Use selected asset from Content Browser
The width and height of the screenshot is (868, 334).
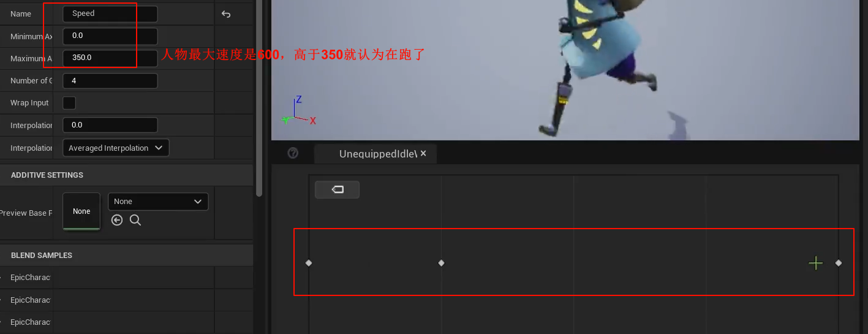click(117, 220)
